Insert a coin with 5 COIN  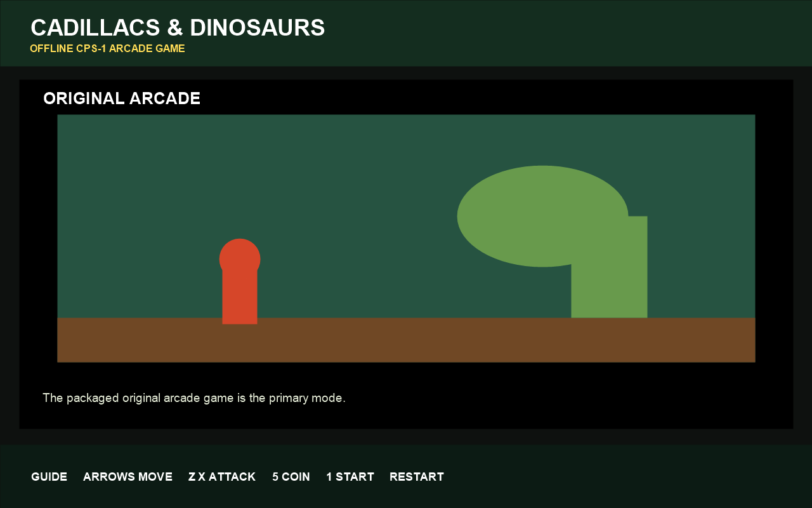(291, 477)
